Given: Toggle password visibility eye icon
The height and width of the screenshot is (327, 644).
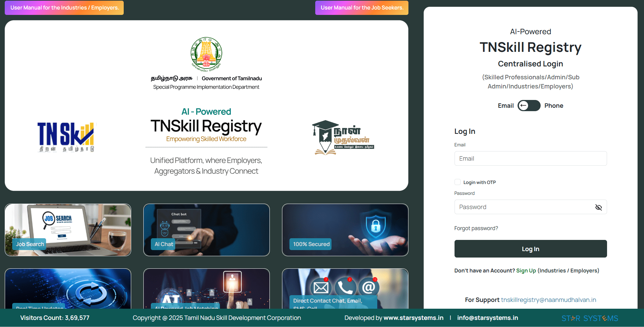Looking at the screenshot, I should pyautogui.click(x=599, y=207).
